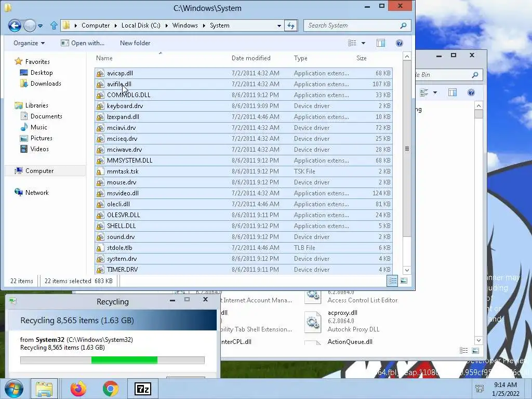Click Help icon in the background window
The image size is (532, 399).
[x=471, y=92]
